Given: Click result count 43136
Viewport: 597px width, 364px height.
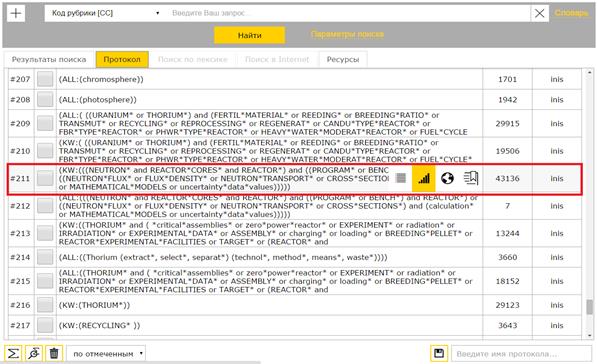Looking at the screenshot, I should [x=507, y=178].
